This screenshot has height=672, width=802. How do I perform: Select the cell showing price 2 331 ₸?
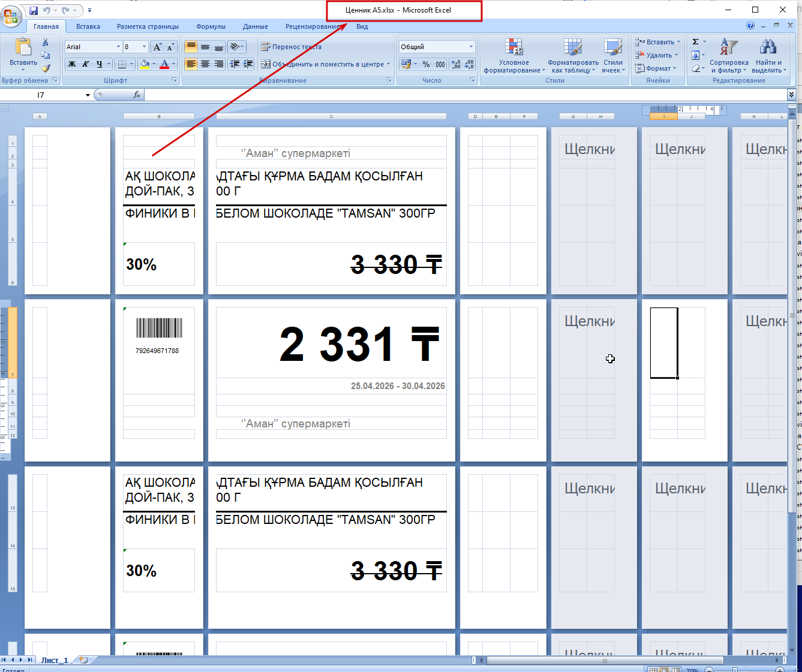331,343
